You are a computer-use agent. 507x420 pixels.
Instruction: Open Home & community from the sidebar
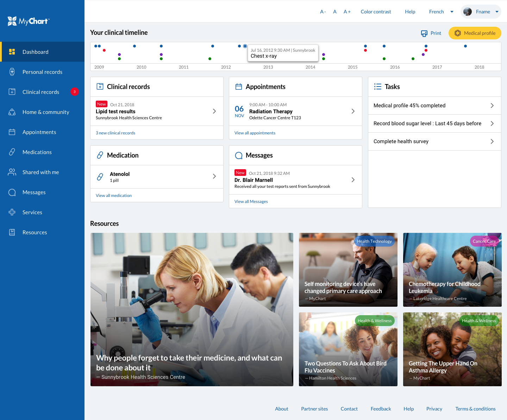pos(45,112)
